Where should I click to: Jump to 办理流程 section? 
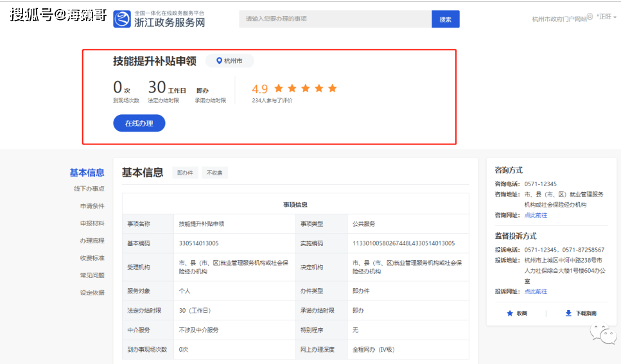[x=92, y=241]
